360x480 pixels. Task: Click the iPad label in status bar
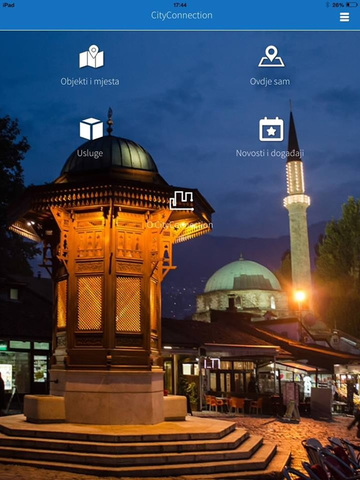pyautogui.click(x=8, y=5)
